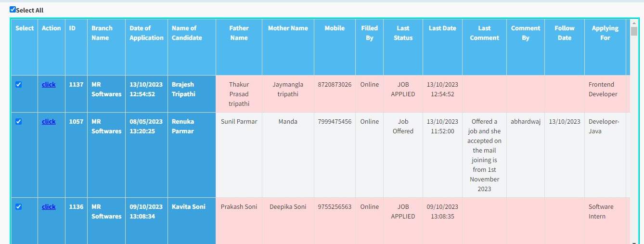Click the Applying For column header
Screen dimensions: 644x244
pyautogui.click(x=605, y=33)
